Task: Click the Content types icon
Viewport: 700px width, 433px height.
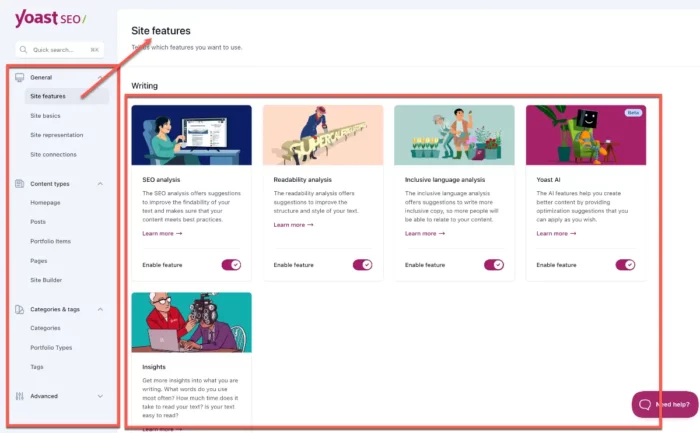Action: click(20, 183)
